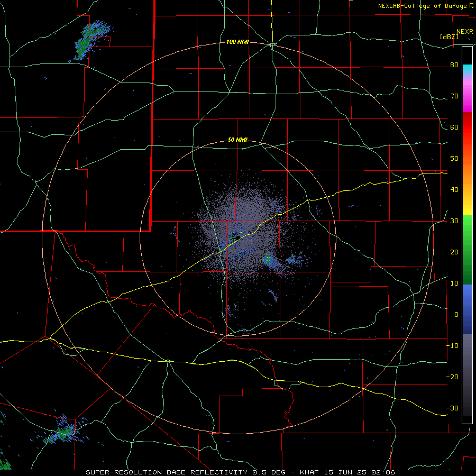
Task: Click the "100 NMI" range ring label
Action: [237, 42]
